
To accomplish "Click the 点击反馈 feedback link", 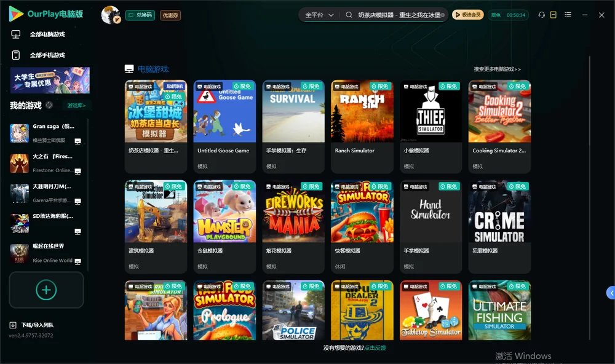I will (x=375, y=348).
